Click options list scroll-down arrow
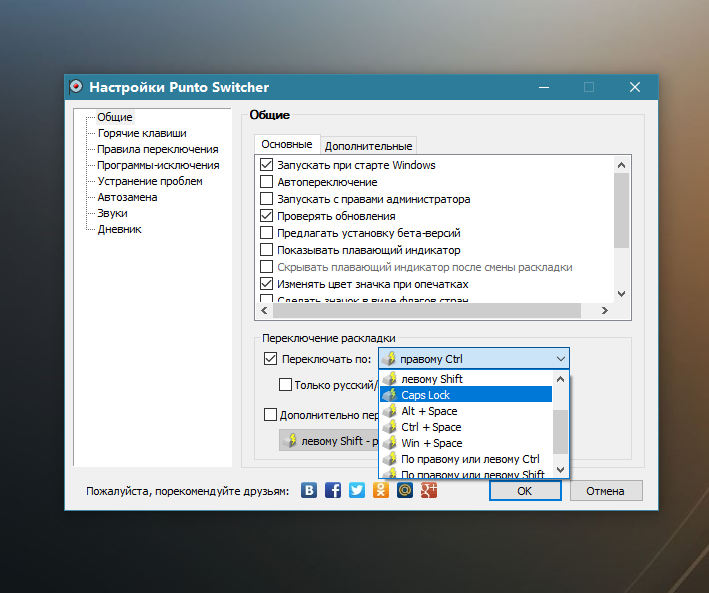This screenshot has width=709, height=593. click(x=622, y=294)
